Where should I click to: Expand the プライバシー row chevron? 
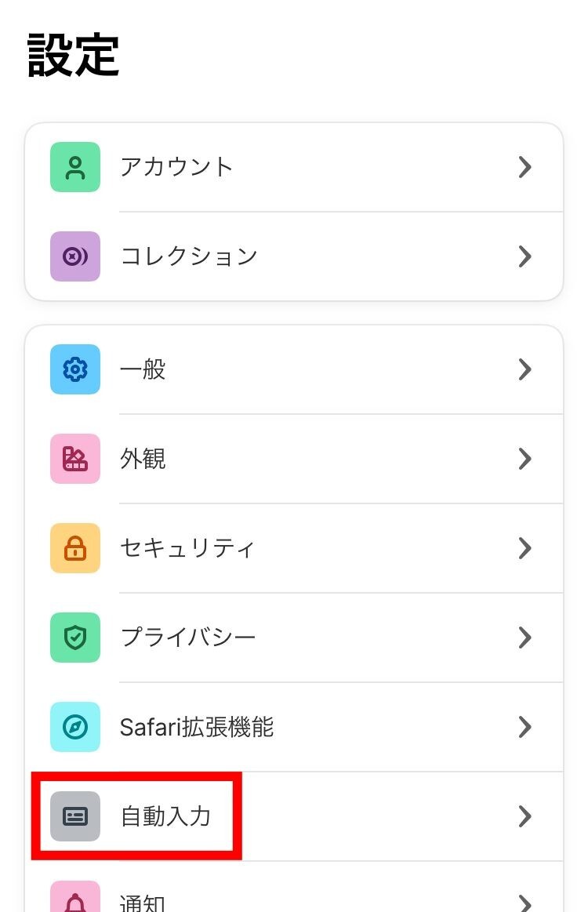(525, 638)
